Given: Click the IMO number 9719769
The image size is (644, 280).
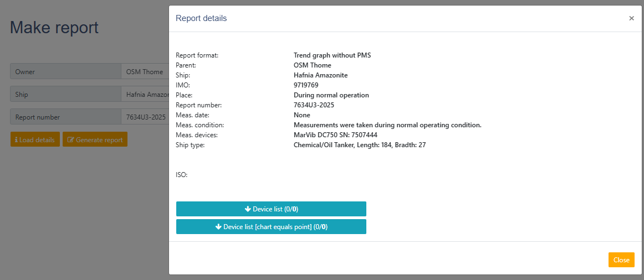Looking at the screenshot, I should coord(306,85).
